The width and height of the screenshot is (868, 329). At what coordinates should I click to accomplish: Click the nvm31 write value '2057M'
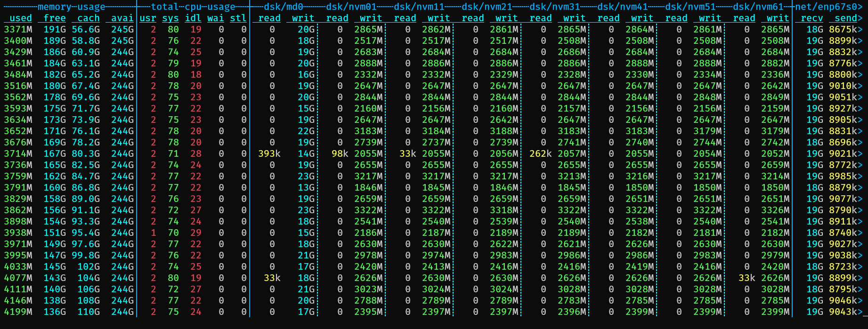(572, 153)
